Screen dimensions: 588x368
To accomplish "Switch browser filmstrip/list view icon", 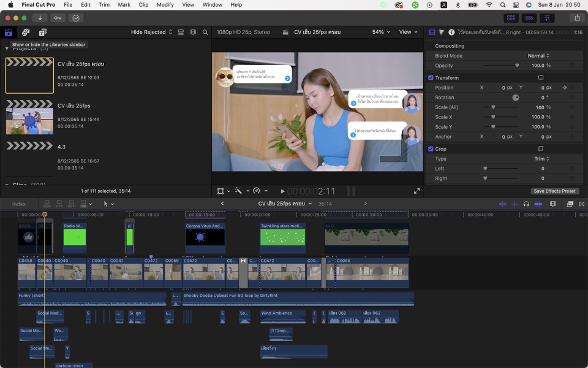I will 193,33.
